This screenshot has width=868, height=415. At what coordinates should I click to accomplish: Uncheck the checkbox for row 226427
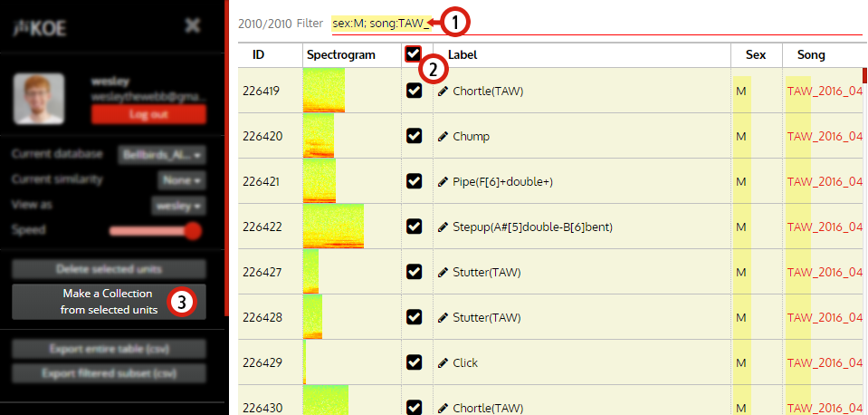pyautogui.click(x=414, y=272)
